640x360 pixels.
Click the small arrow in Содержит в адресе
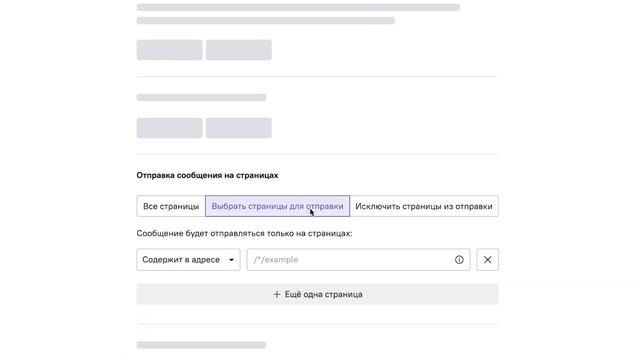pos(231,260)
